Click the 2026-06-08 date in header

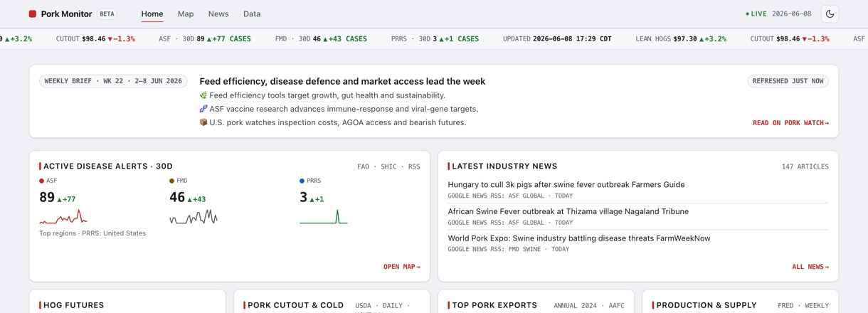point(791,14)
